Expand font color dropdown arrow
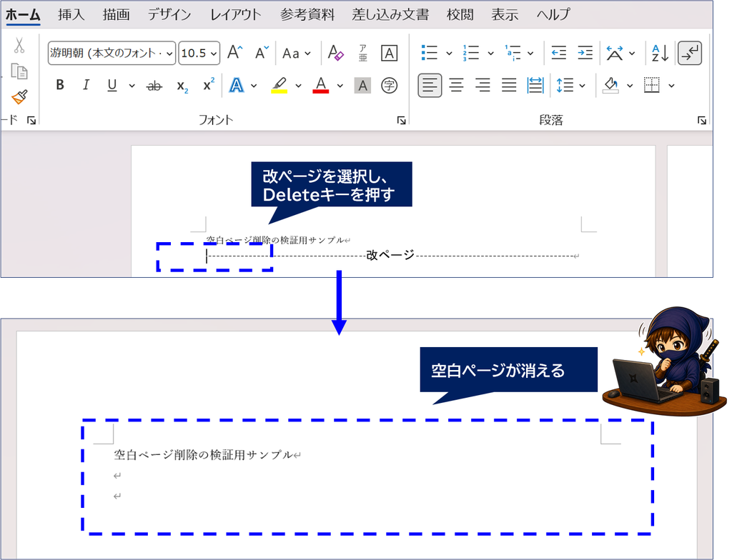The height and width of the screenshot is (560, 732). [x=340, y=86]
